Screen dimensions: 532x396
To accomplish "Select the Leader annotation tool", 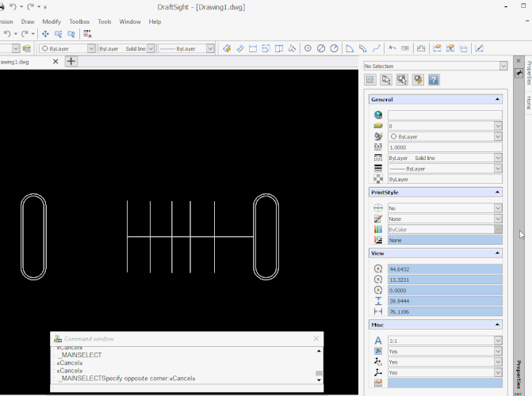I will (x=392, y=48).
